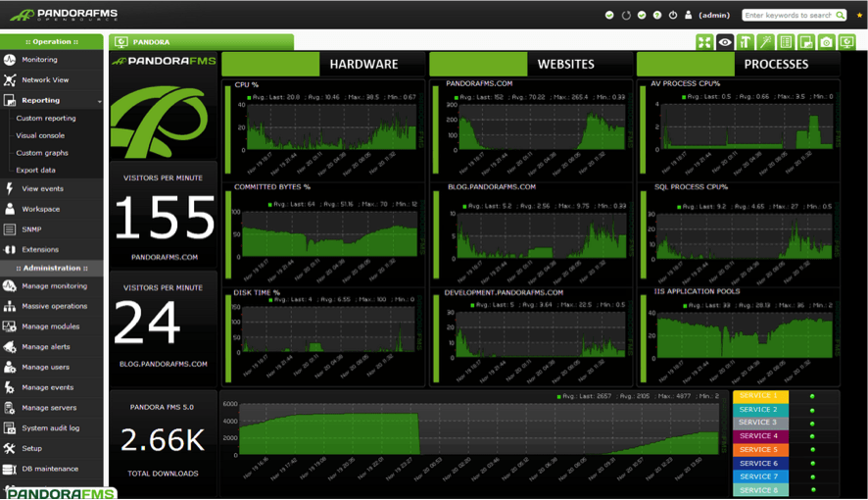Click the dark blue SERVICE 6 label
Image resolution: width=868 pixels, height=500 pixels.
pyautogui.click(x=760, y=464)
